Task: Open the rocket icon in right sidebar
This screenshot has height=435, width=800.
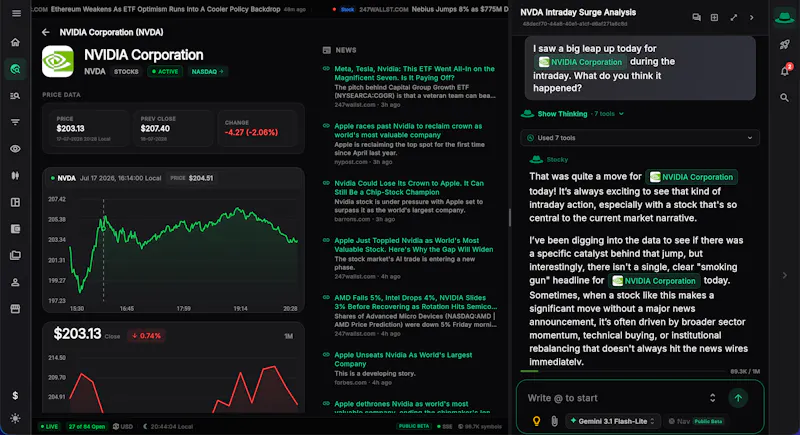Action: tap(785, 44)
